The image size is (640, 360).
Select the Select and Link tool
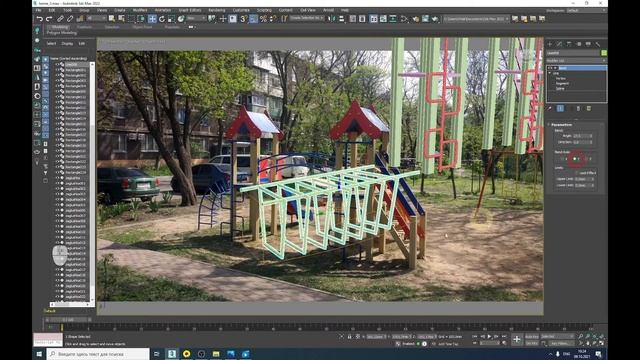(60, 19)
